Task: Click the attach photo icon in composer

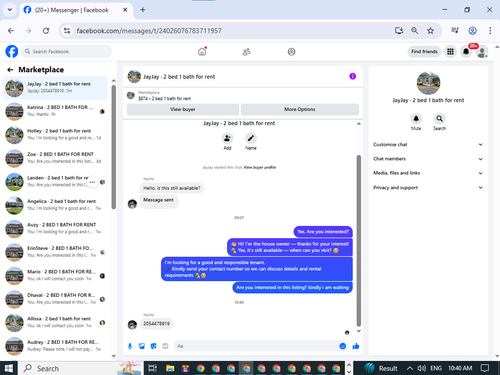Action: [142, 346]
